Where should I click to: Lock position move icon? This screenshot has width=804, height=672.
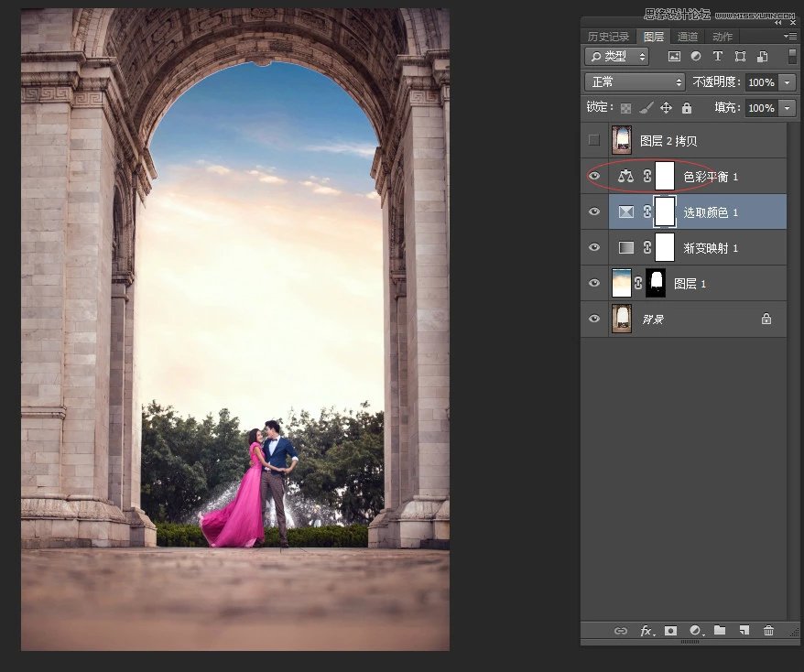click(x=666, y=108)
